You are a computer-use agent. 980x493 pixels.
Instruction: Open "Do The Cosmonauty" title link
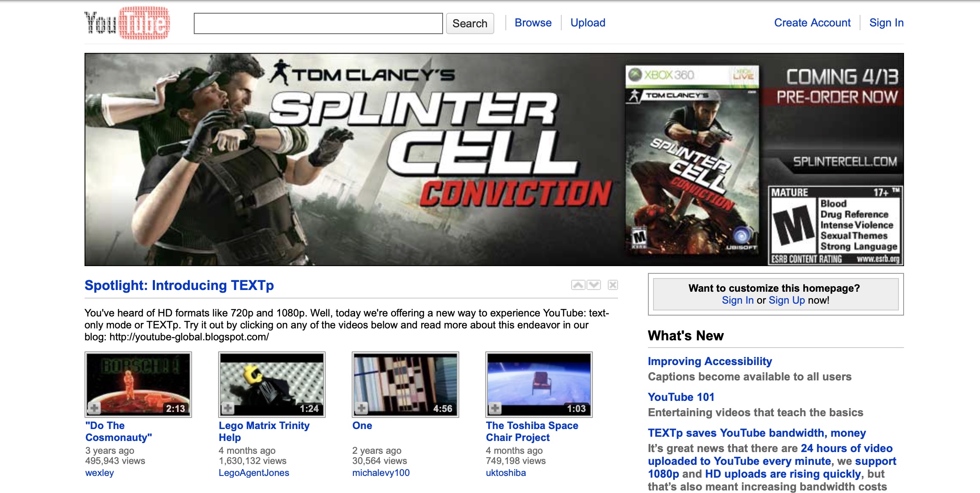click(119, 431)
